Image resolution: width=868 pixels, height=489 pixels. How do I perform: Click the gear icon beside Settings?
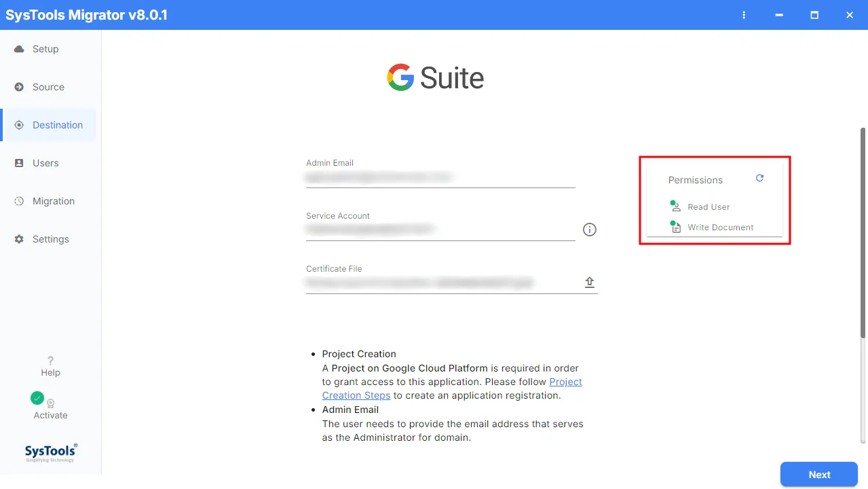(19, 239)
